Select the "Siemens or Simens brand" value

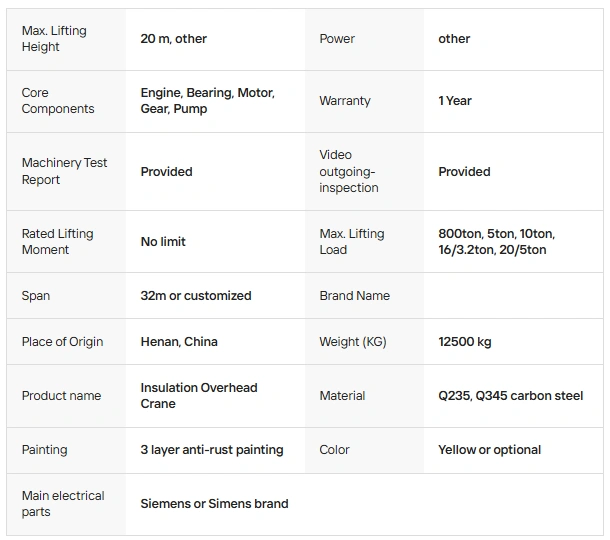click(214, 504)
